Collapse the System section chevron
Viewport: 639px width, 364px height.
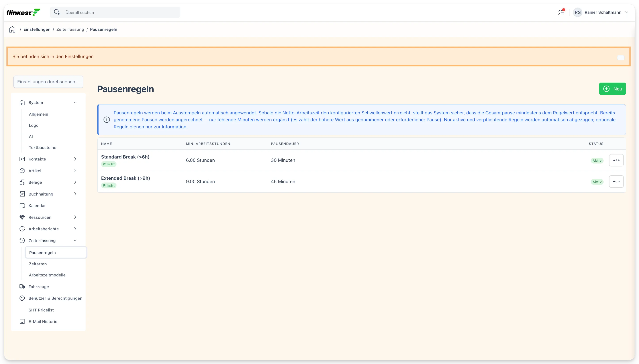(75, 102)
